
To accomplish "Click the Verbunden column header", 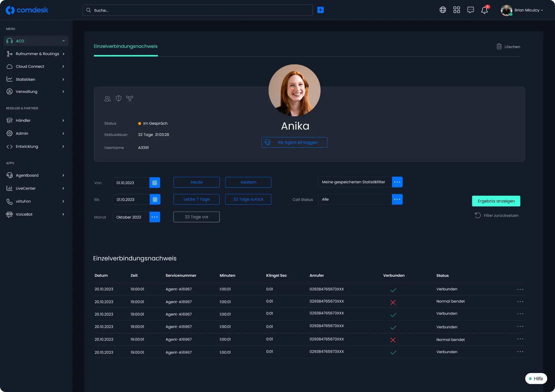I will (x=394, y=275).
